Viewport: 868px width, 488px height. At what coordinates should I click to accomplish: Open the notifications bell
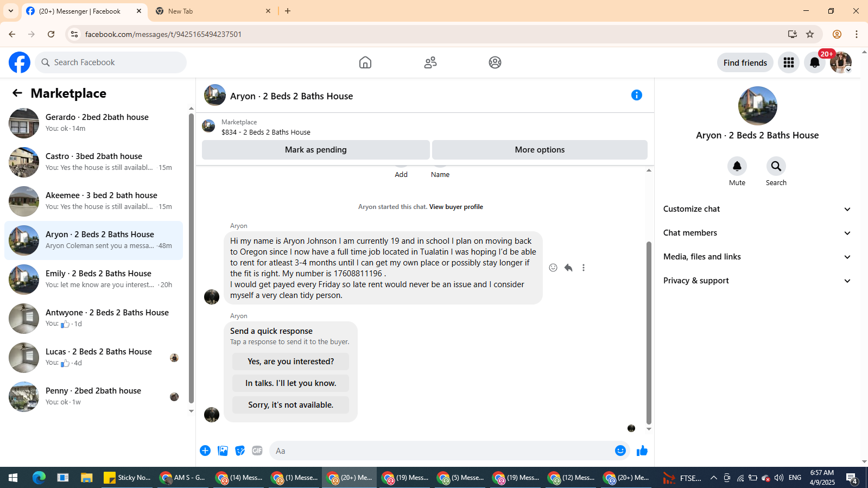815,62
